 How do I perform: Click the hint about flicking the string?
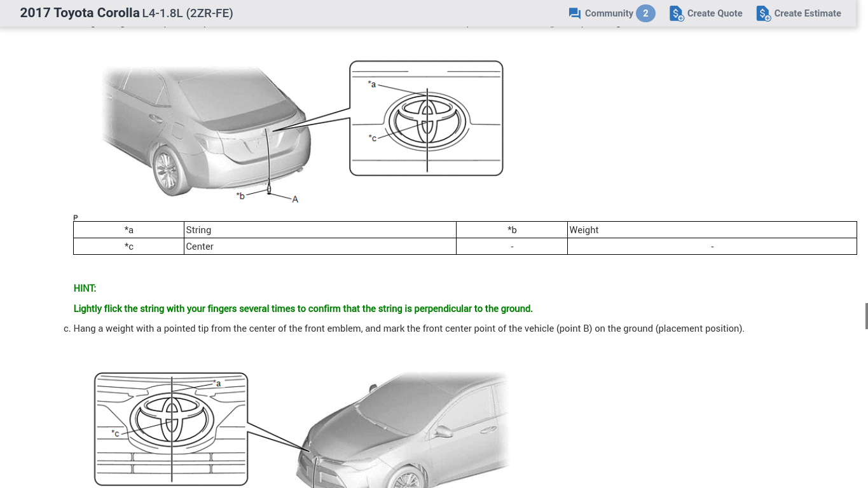[303, 309]
